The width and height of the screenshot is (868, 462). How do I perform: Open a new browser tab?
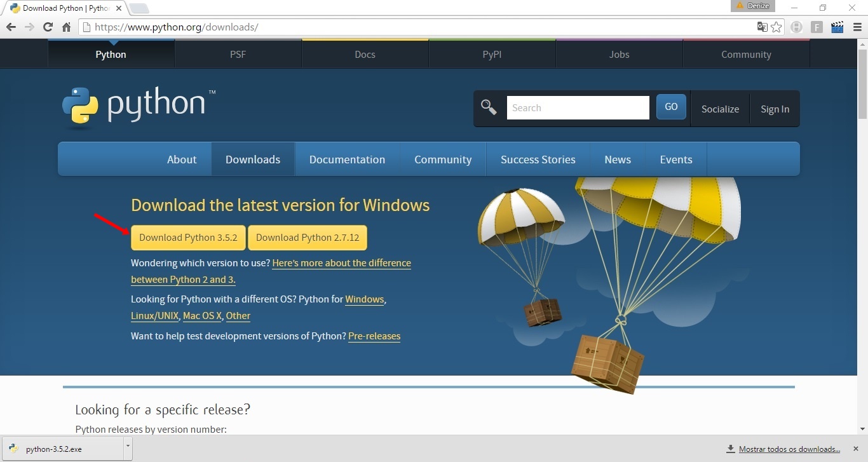pyautogui.click(x=139, y=8)
